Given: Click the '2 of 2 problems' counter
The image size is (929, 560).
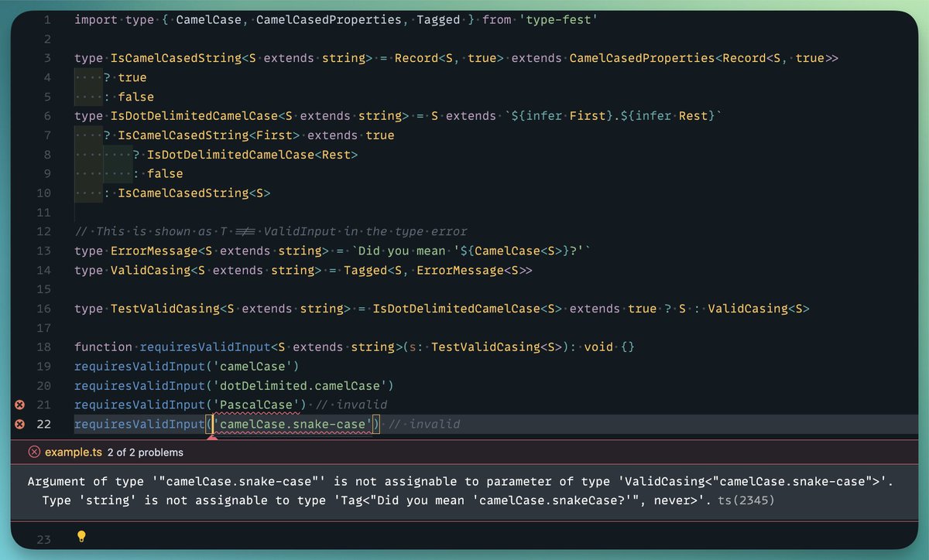Looking at the screenshot, I should pyautogui.click(x=144, y=452).
